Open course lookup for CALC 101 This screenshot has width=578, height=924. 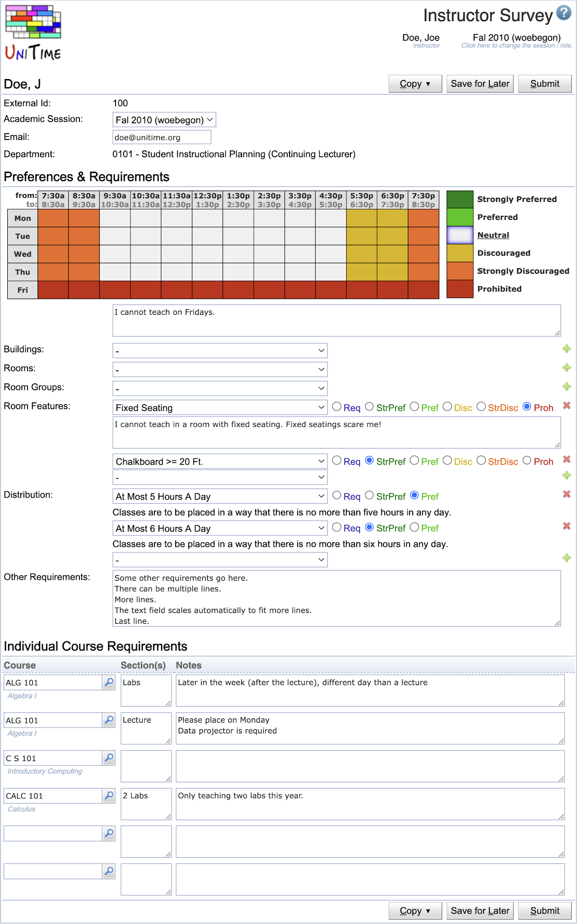pyautogui.click(x=109, y=795)
